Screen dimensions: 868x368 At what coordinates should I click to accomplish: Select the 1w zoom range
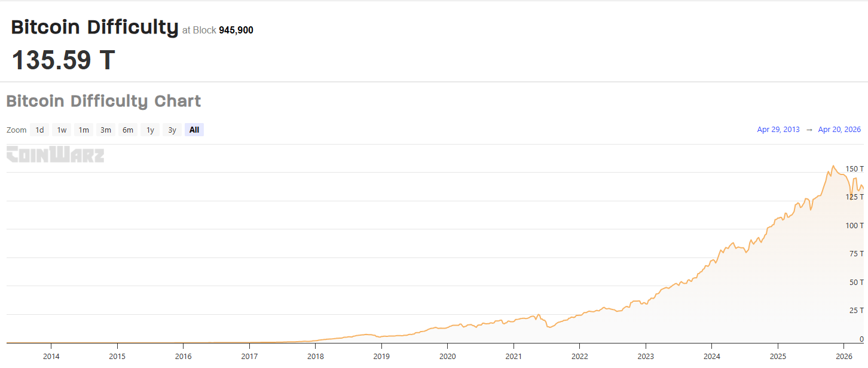tap(62, 130)
